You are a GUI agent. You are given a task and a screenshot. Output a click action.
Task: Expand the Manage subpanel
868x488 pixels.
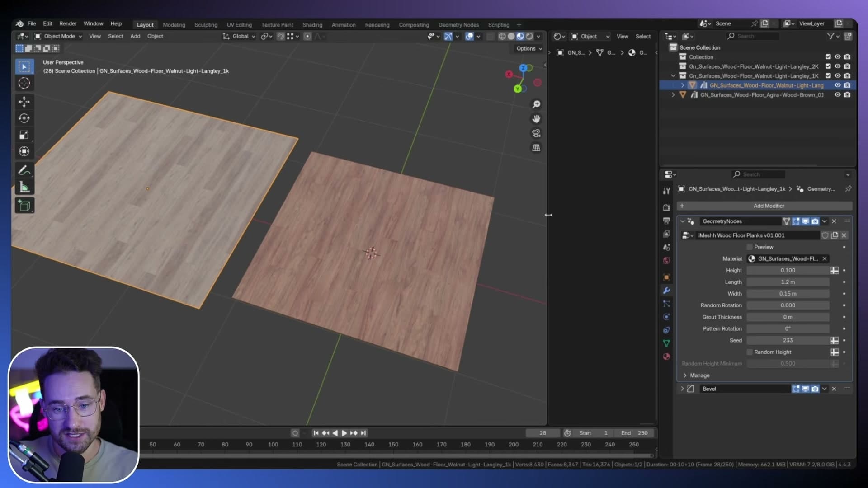click(685, 375)
